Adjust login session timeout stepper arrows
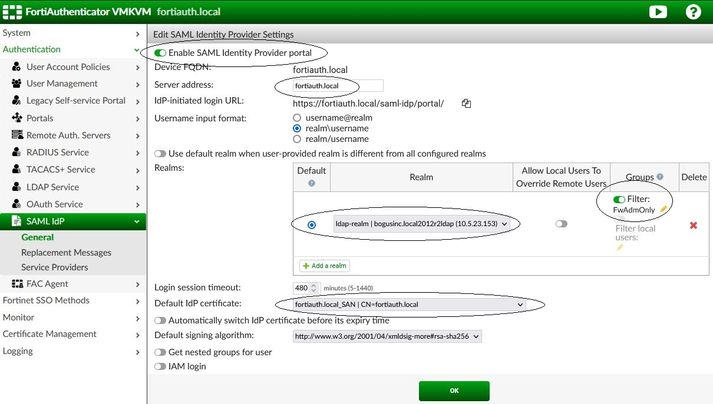The image size is (713, 404). (x=314, y=288)
